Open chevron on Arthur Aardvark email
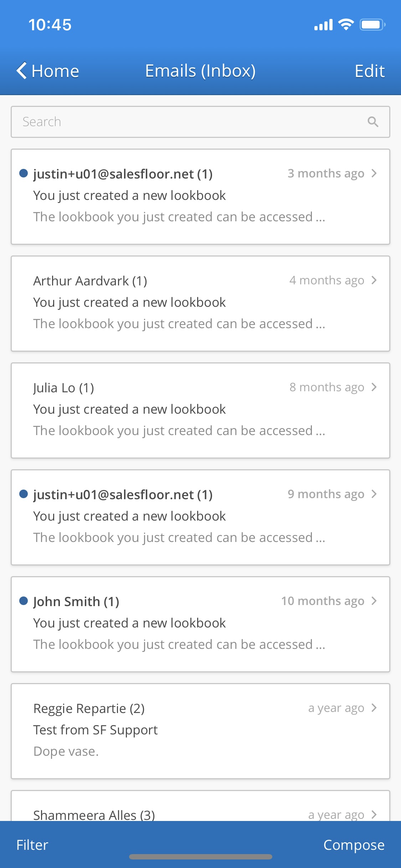The width and height of the screenshot is (401, 868). click(374, 280)
